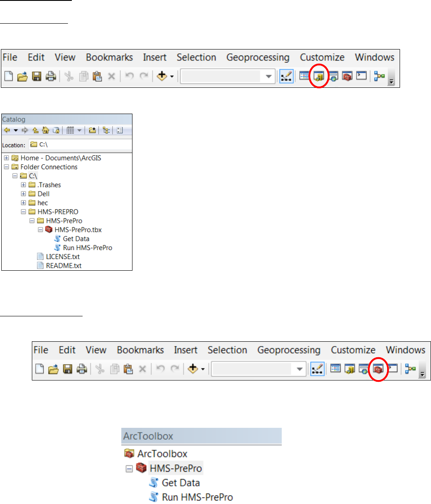Open Catalog view type dropdown arrow

click(x=79, y=130)
